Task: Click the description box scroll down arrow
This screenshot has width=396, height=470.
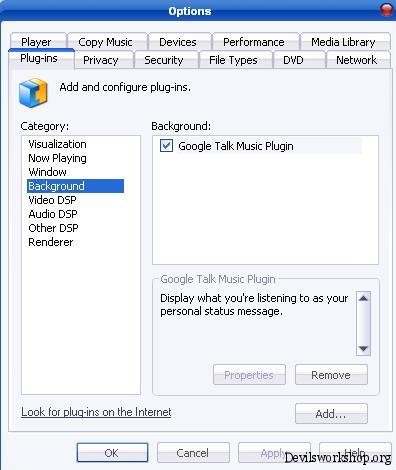Action: [x=363, y=349]
